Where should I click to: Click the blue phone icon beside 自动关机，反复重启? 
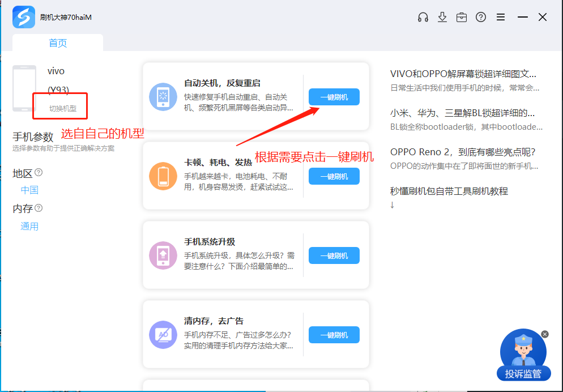tap(163, 97)
